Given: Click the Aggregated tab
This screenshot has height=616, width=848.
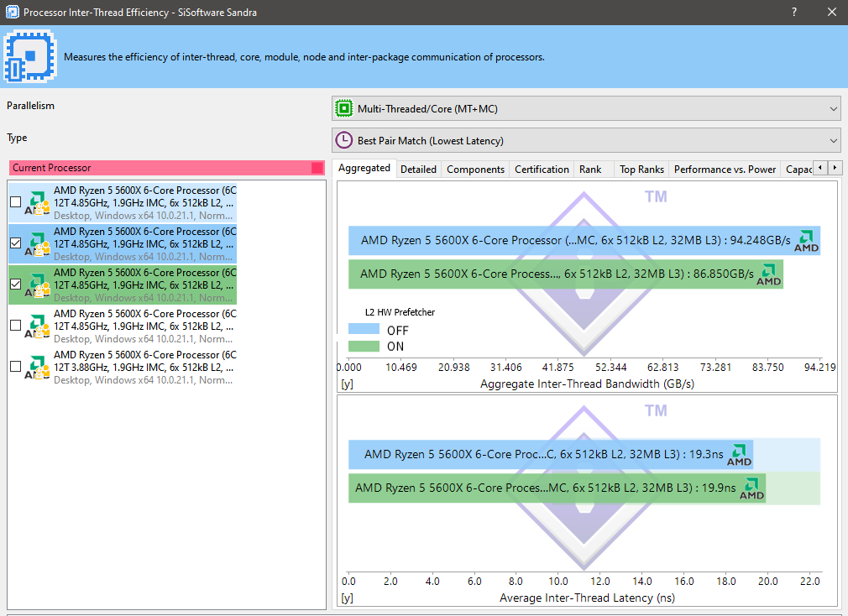Looking at the screenshot, I should (x=364, y=168).
